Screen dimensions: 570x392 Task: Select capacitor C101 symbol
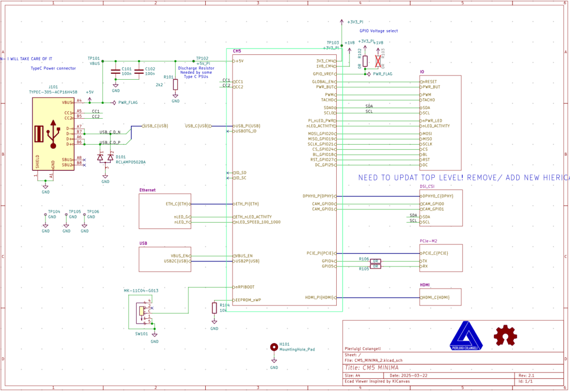coord(116,72)
